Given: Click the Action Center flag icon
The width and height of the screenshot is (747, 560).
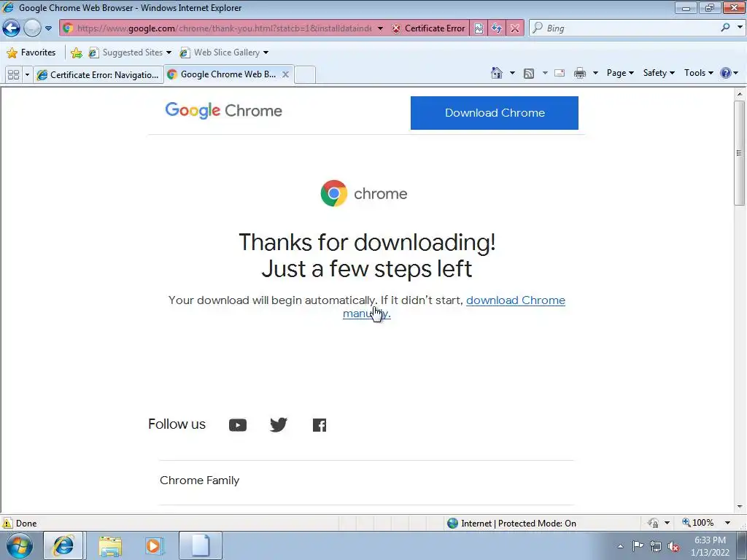Looking at the screenshot, I should click(x=638, y=546).
